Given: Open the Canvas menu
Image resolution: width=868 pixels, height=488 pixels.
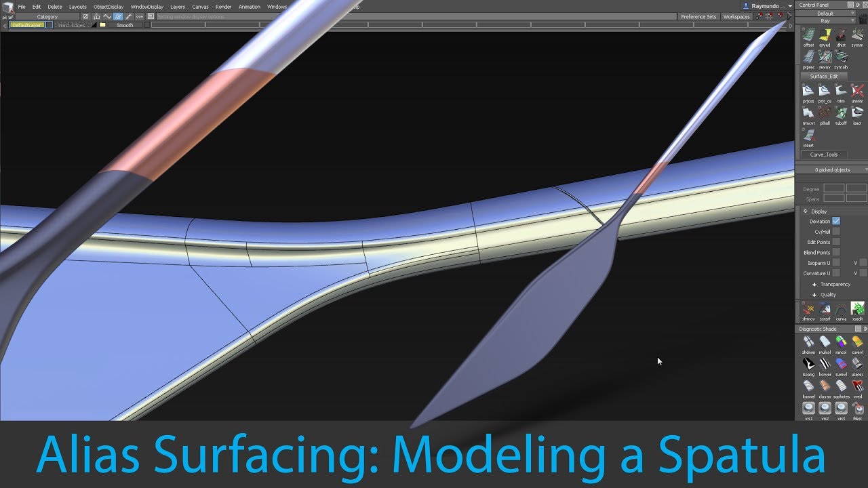Looking at the screenshot, I should (200, 7).
